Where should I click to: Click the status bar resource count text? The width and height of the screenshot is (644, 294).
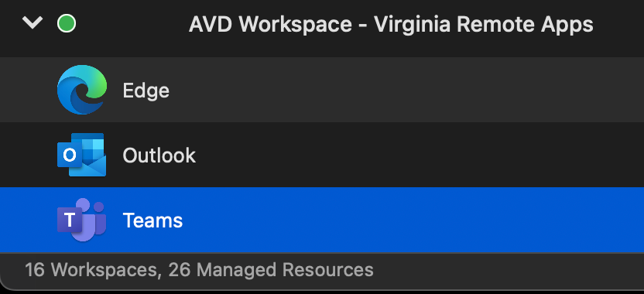[x=199, y=270]
